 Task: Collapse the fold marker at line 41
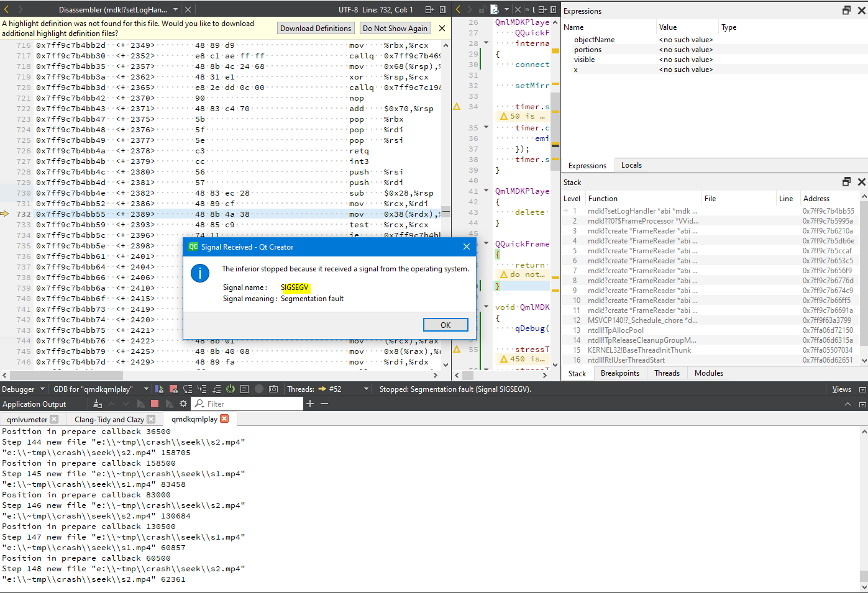pos(486,191)
